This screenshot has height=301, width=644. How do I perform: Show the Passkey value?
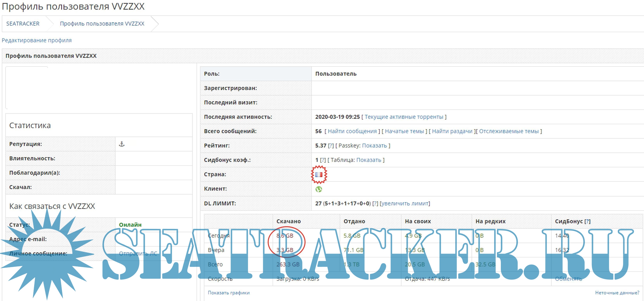[x=374, y=146]
